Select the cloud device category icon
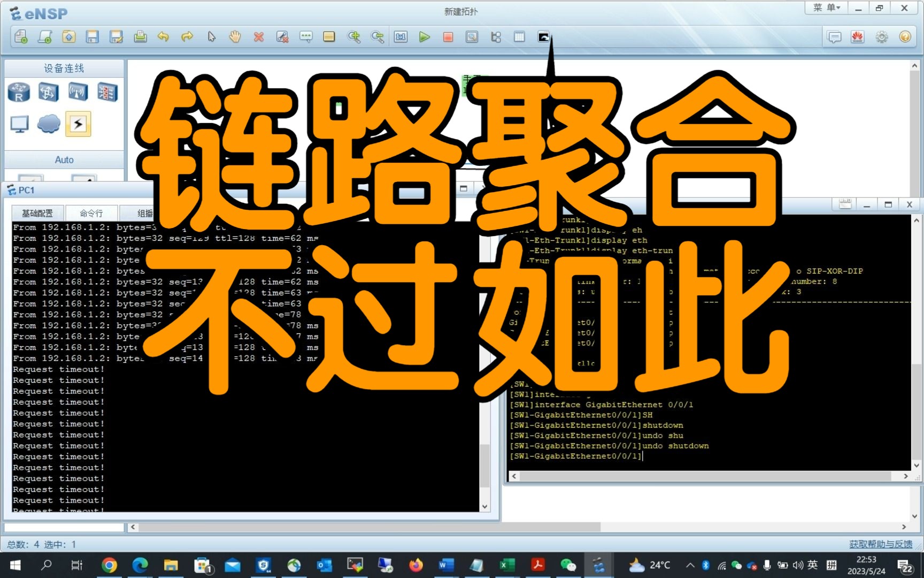 [x=49, y=124]
